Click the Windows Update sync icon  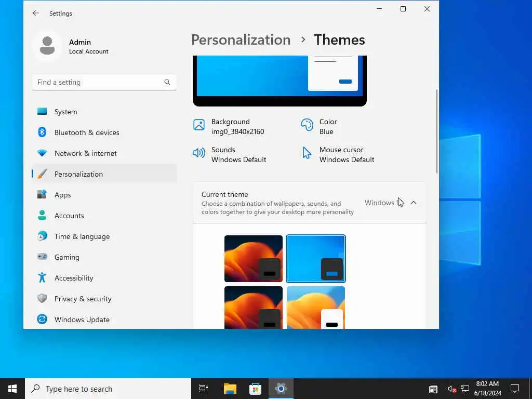[42, 320]
